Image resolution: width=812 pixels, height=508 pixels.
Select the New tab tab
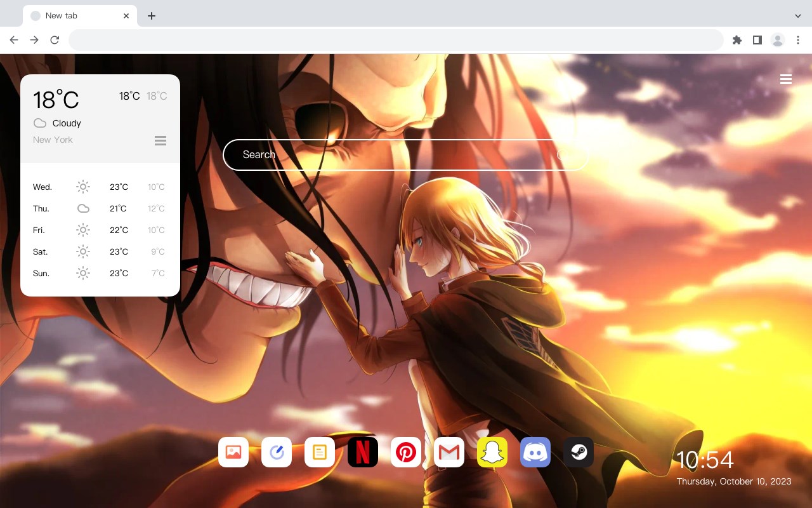[x=80, y=16]
